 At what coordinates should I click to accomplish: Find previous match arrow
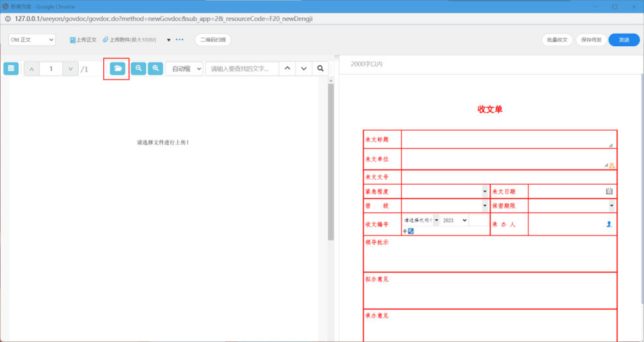pos(288,69)
